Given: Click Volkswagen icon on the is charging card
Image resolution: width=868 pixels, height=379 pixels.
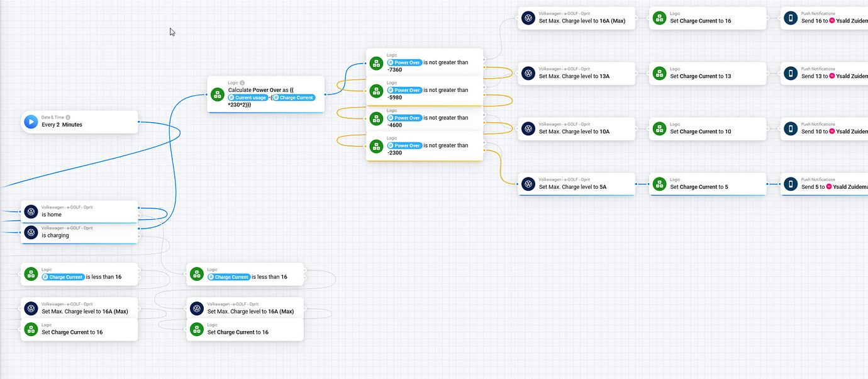Looking at the screenshot, I should pos(31,232).
